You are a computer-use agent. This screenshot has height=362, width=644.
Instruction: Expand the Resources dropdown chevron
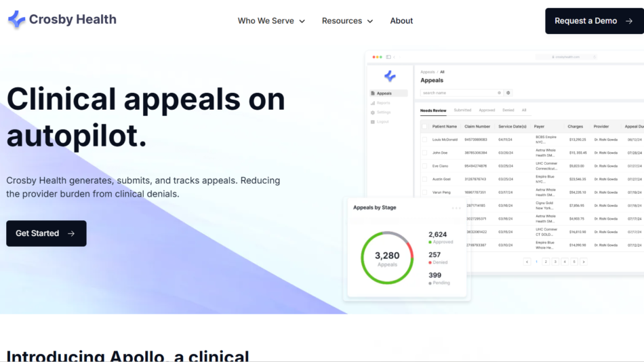coord(369,22)
